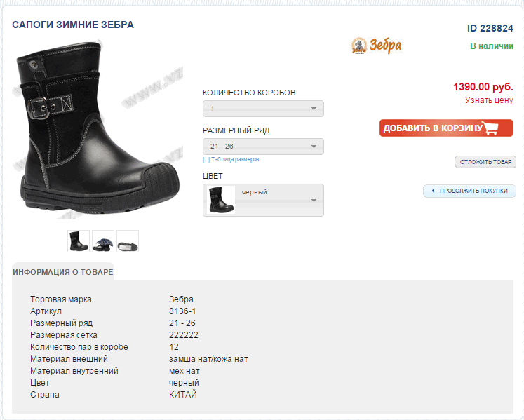Click the Отложить товар button

click(x=485, y=162)
